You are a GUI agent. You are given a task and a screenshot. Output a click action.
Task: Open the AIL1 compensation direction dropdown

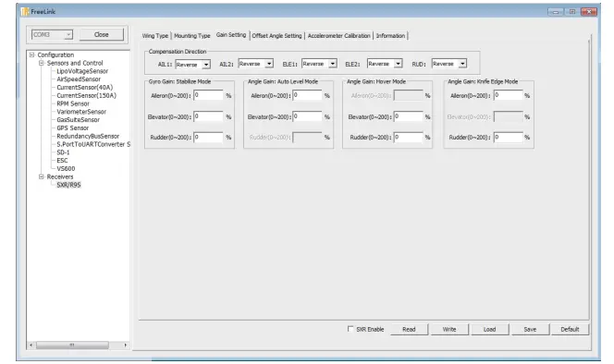(x=192, y=65)
